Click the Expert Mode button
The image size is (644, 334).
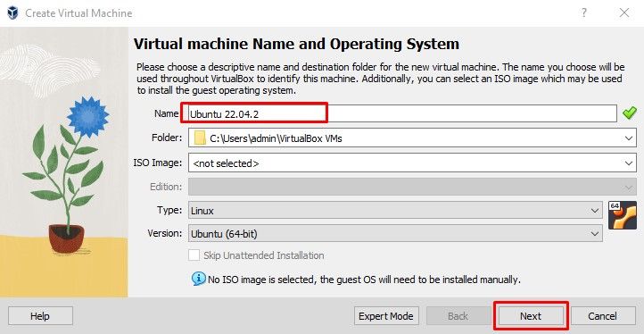click(386, 316)
